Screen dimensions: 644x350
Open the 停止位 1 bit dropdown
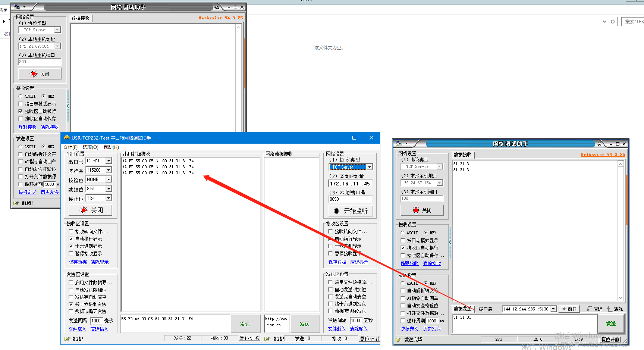pyautogui.click(x=109, y=198)
